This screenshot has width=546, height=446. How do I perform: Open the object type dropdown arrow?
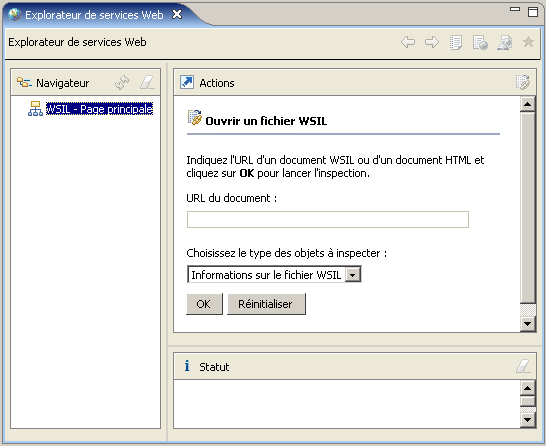point(353,275)
